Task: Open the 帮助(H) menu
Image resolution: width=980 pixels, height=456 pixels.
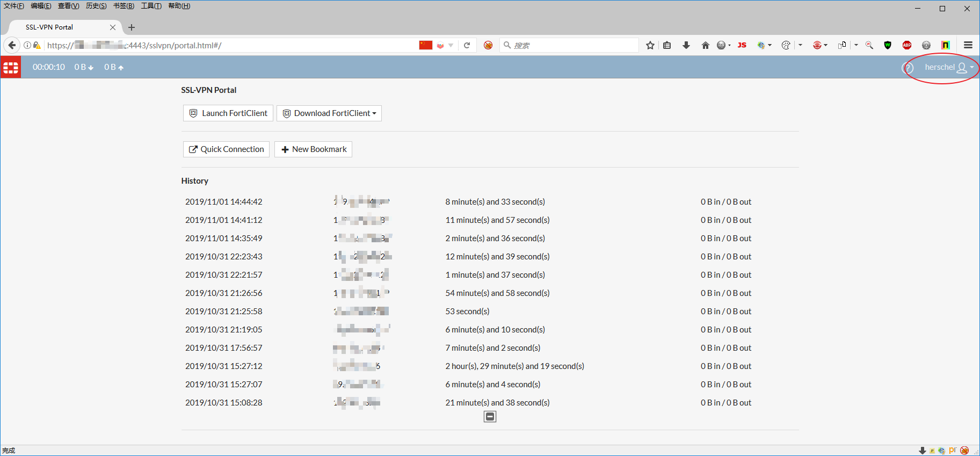Action: pos(179,6)
